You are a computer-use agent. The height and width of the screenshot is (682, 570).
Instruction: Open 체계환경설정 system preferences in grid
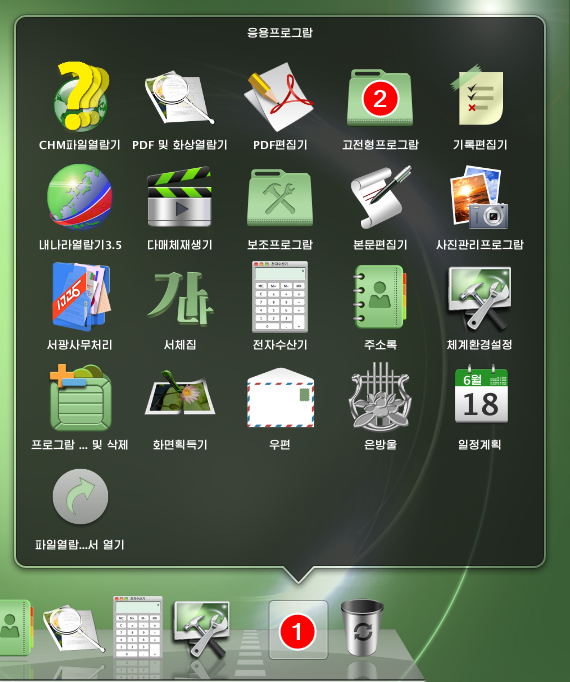(480, 298)
